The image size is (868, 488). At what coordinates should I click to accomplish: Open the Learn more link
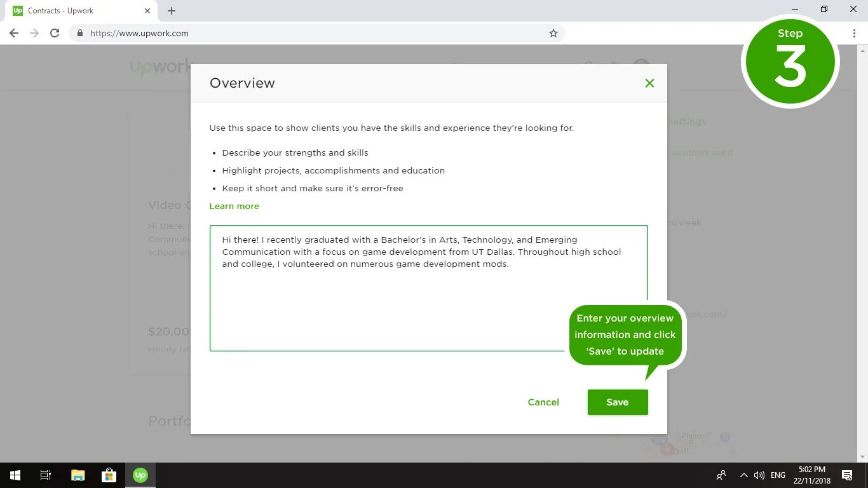click(234, 206)
